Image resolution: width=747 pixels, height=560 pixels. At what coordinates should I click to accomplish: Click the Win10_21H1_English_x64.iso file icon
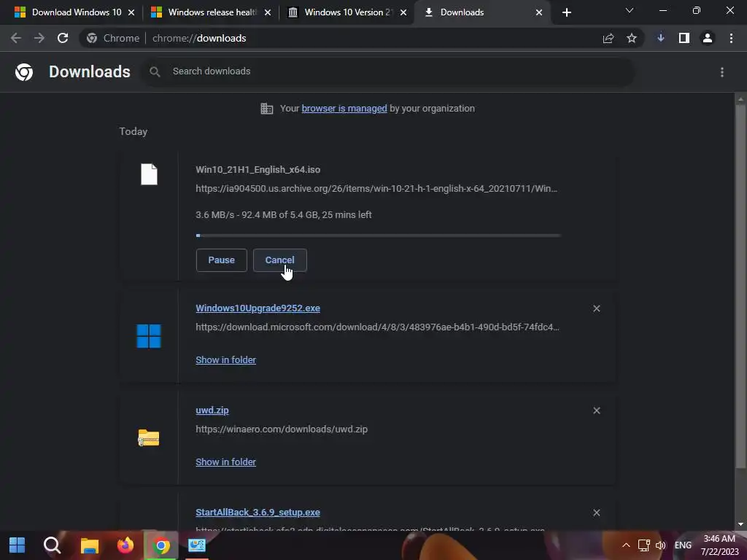[x=149, y=174]
